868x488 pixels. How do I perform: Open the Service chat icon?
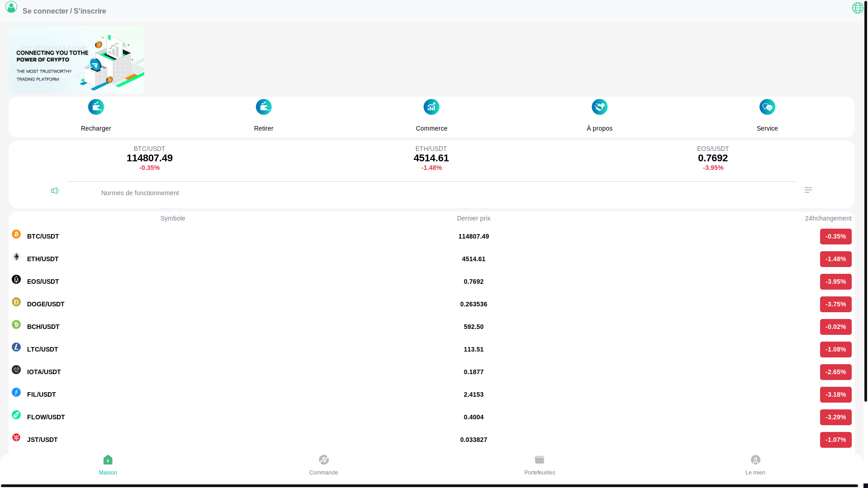(767, 107)
